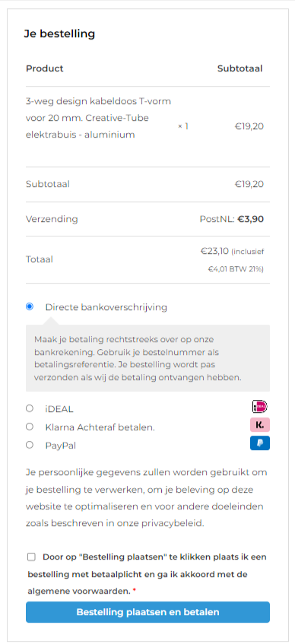
Task: Select the Directe bankoverschrijving radio button
Action: coord(30,306)
